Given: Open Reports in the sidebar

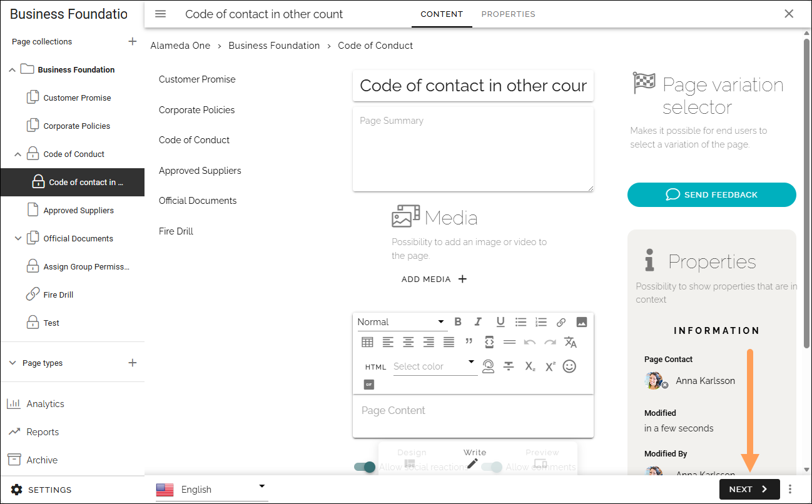Looking at the screenshot, I should pos(33,432).
